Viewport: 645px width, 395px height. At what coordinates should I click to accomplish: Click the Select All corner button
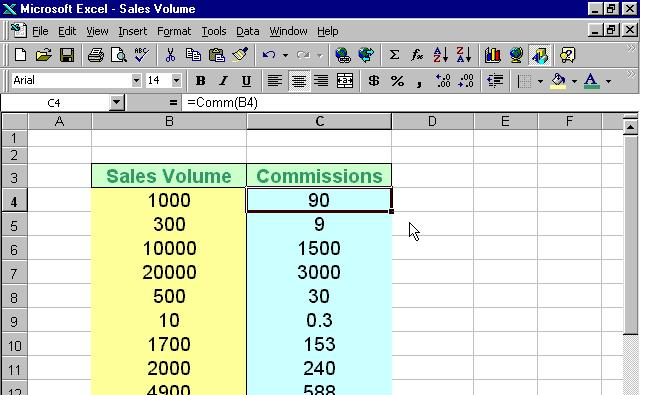point(15,121)
